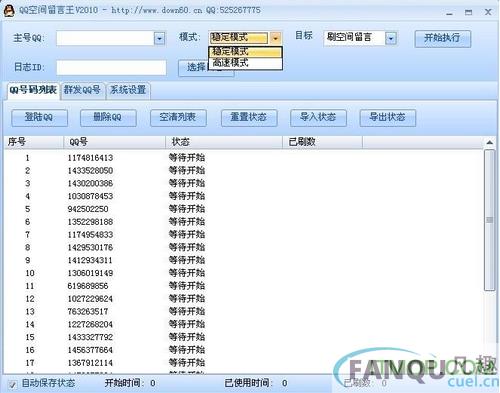Choose 稳定模式 option in the dropdown list
500x393 pixels.
click(245, 52)
